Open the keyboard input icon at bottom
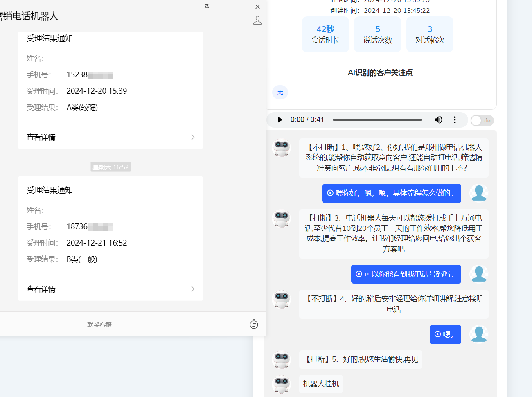This screenshot has height=397, width=532. click(x=254, y=325)
